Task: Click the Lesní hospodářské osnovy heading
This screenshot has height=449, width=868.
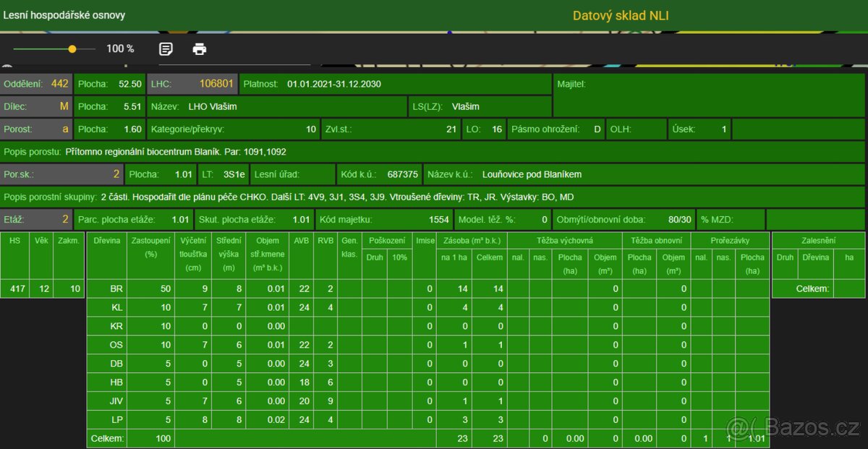Action: tap(64, 15)
